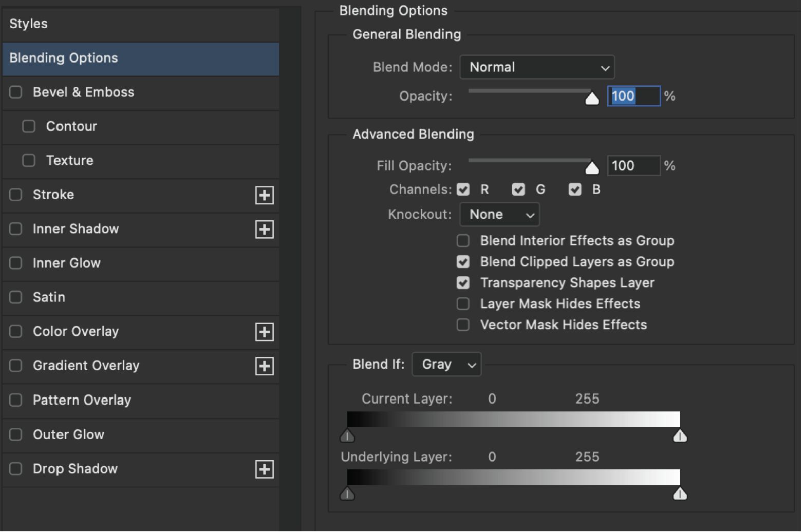The width and height of the screenshot is (804, 532).
Task: Tick the Drop Shadow checkbox
Action: pyautogui.click(x=16, y=469)
